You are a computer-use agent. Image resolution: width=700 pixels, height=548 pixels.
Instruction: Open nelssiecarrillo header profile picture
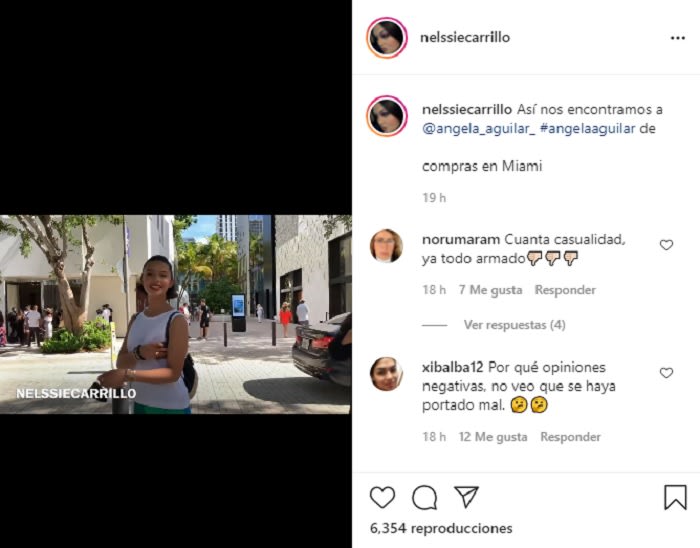(387, 38)
